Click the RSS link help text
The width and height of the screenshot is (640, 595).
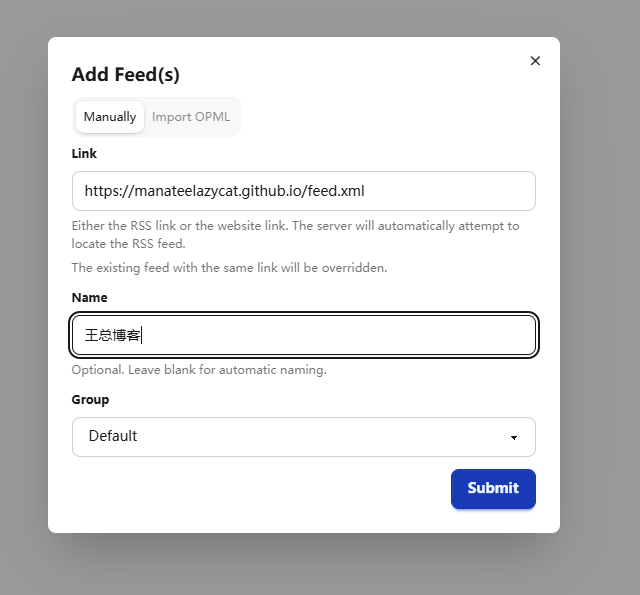pos(296,235)
